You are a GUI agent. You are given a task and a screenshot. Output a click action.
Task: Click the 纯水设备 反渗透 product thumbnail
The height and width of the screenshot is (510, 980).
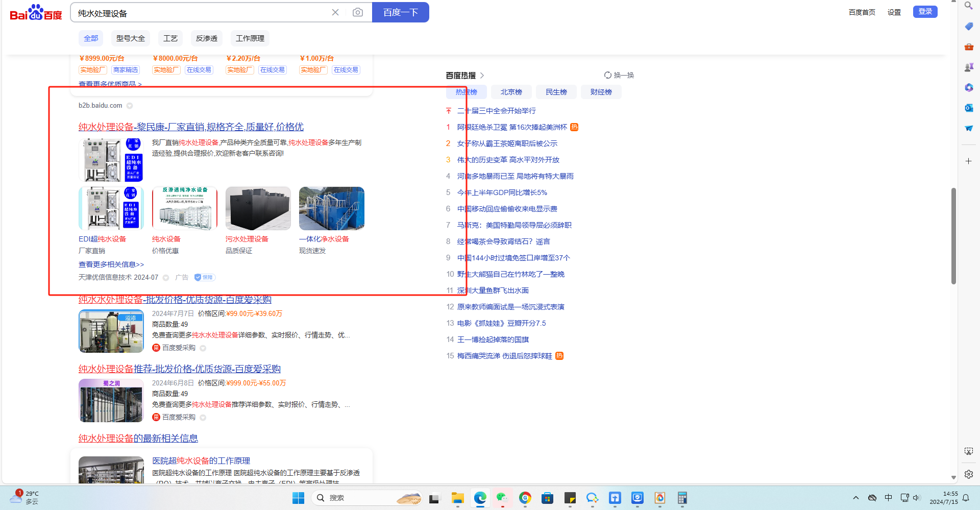185,208
